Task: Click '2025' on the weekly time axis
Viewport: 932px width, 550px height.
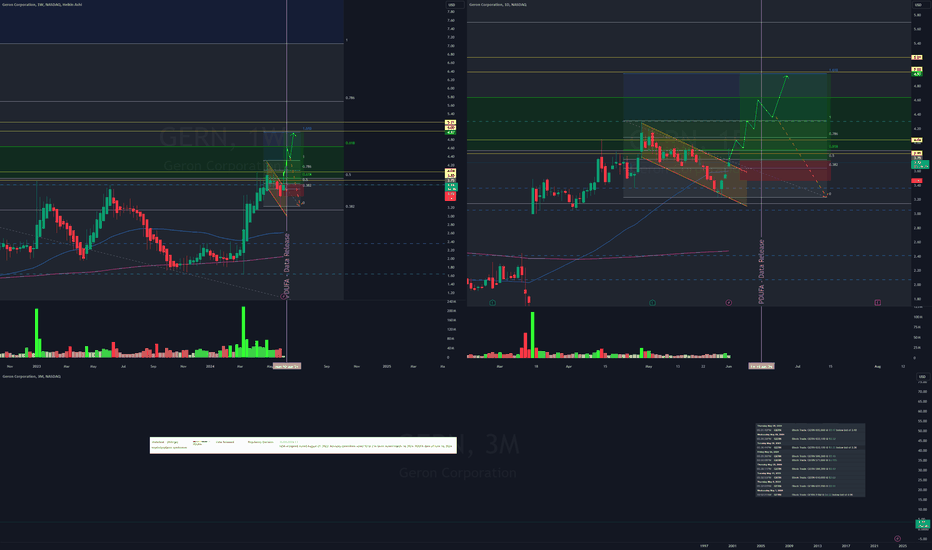Action: coord(387,366)
